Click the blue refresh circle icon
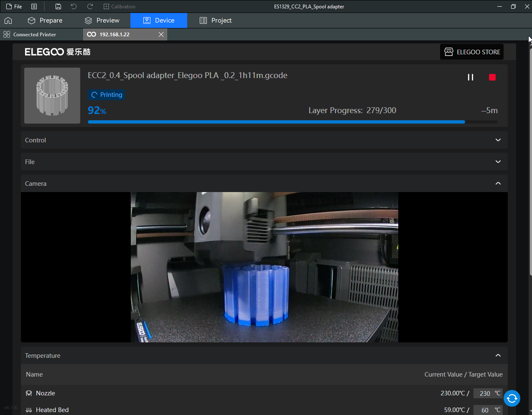 [512, 398]
